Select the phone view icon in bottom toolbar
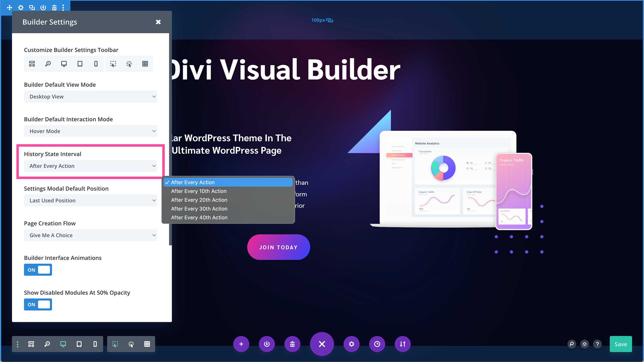Screen dimensions: 644x362 95,344
